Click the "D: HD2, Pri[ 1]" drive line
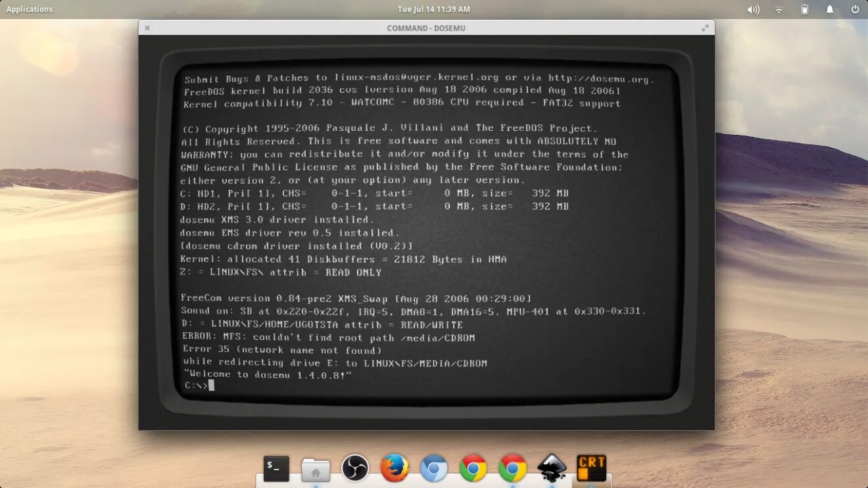 point(375,206)
